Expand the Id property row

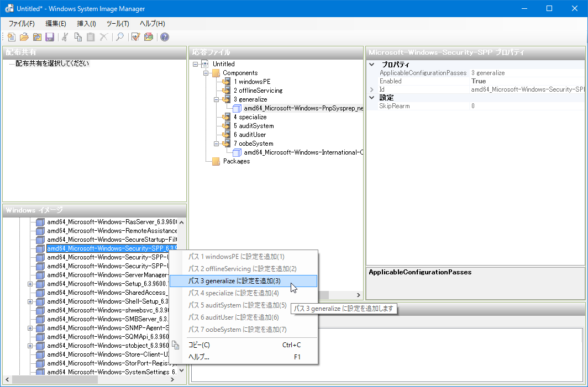(371, 89)
